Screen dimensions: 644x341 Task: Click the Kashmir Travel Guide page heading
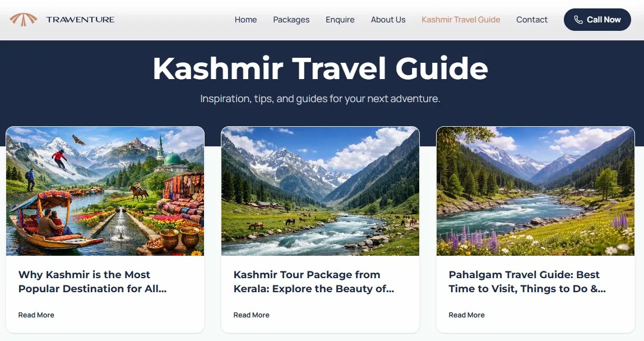(x=321, y=68)
